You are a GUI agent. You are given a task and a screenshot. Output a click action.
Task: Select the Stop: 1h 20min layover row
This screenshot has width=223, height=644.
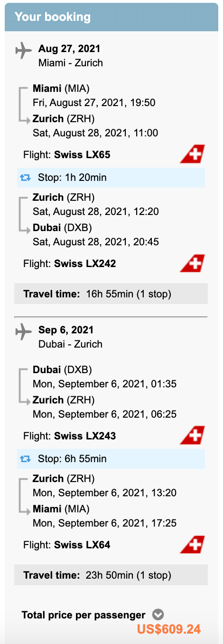point(111,178)
